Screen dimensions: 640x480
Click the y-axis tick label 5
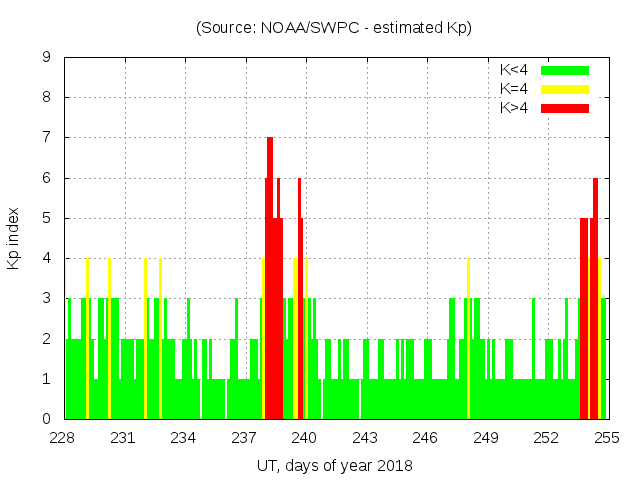point(46,218)
